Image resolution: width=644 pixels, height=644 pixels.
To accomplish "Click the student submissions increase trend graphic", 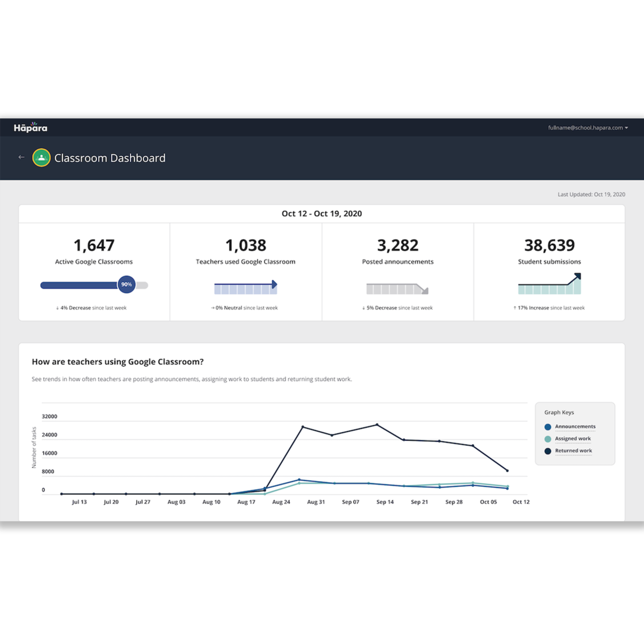I will click(x=549, y=285).
